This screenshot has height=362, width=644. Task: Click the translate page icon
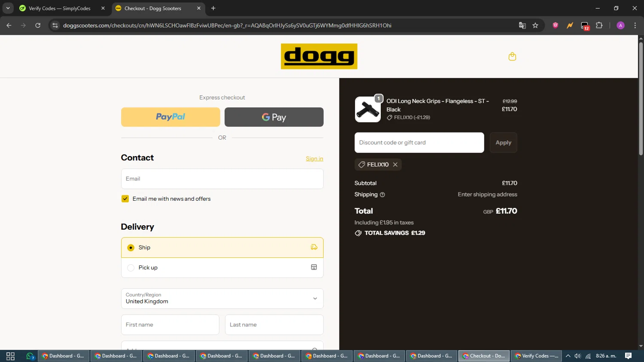(522, 25)
